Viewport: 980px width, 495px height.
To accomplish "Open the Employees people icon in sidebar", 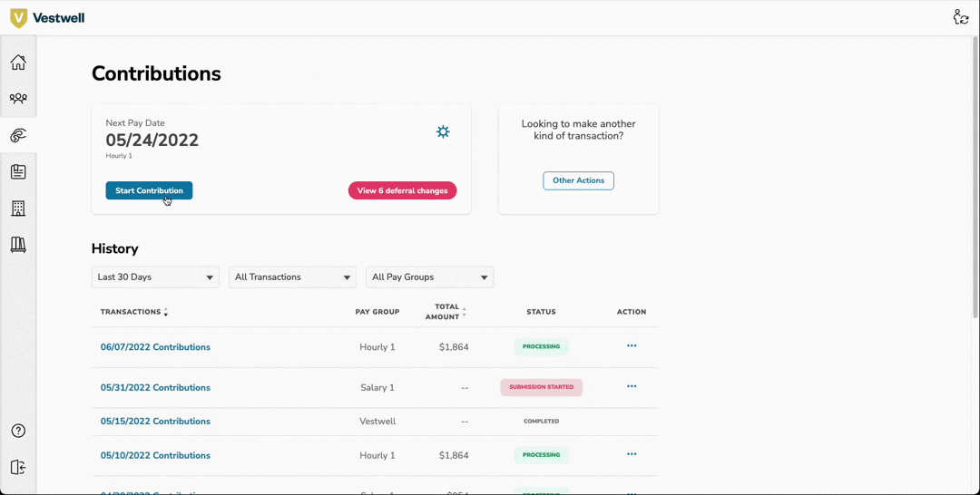I will click(x=18, y=99).
